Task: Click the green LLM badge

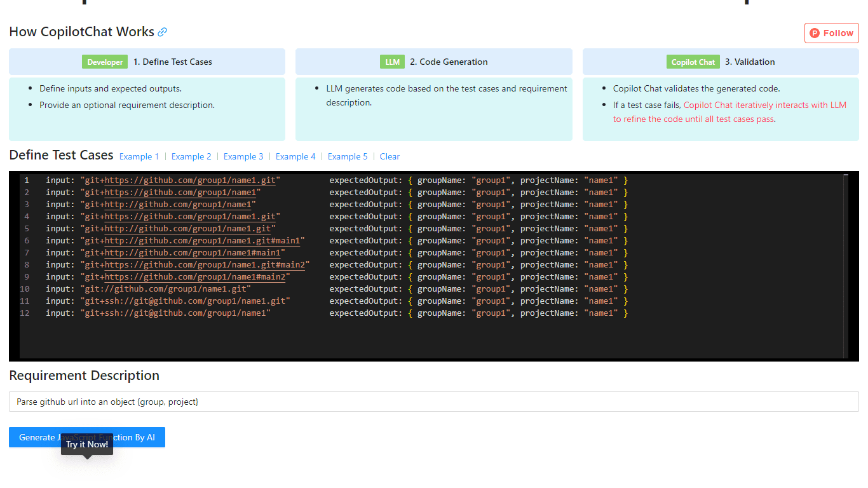Action: coord(393,62)
